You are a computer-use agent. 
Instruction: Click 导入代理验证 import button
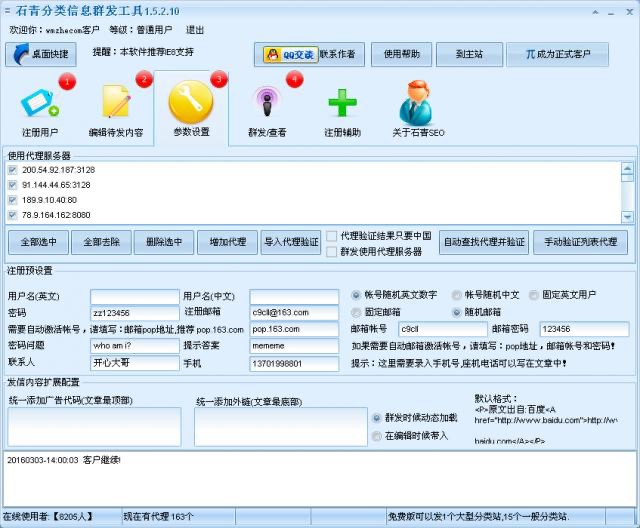coord(291,242)
